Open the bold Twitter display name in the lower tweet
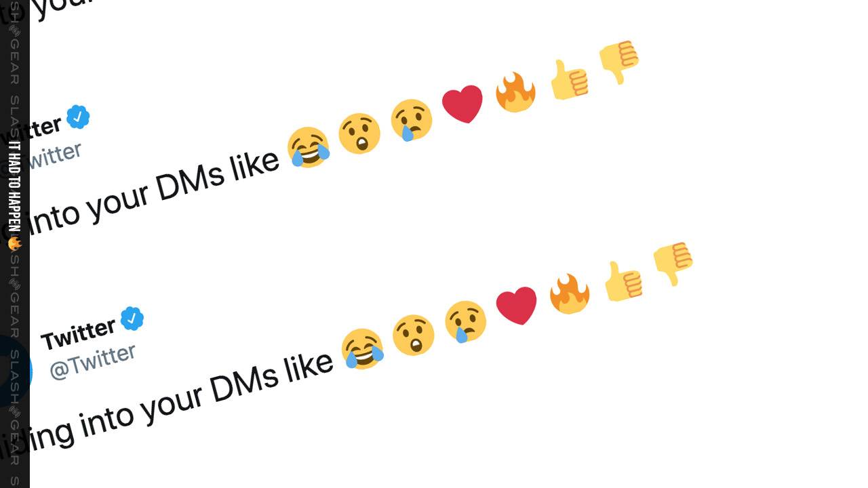 click(79, 333)
